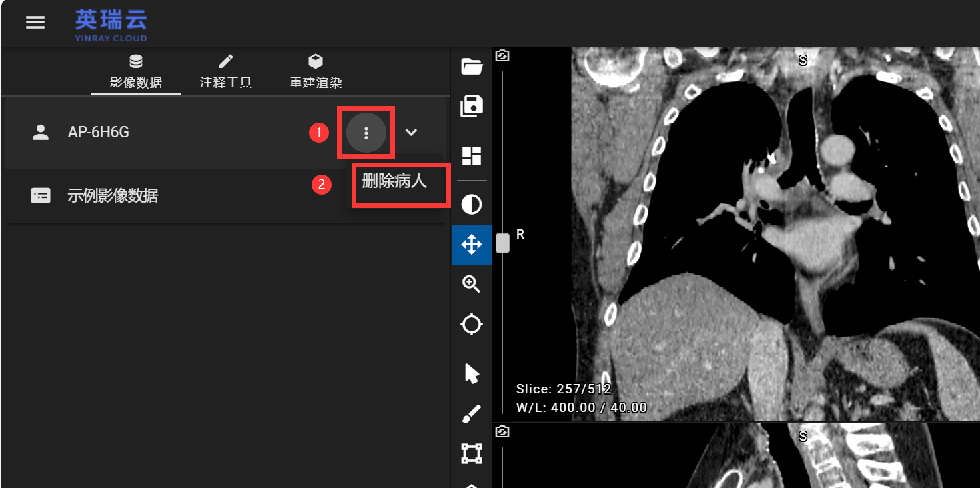The image size is (980, 488).
Task: Choose 删除病人 from the popup menu
Action: pyautogui.click(x=394, y=181)
